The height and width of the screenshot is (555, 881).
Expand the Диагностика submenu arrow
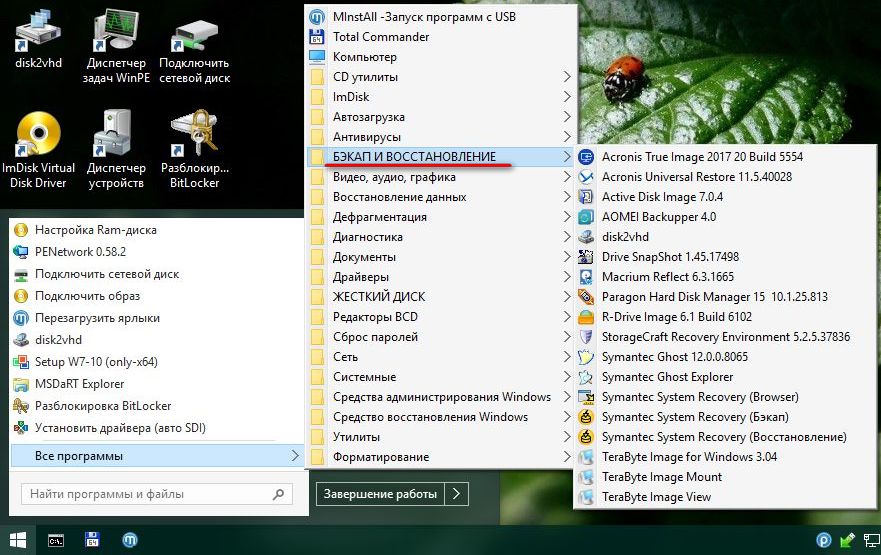pos(566,237)
